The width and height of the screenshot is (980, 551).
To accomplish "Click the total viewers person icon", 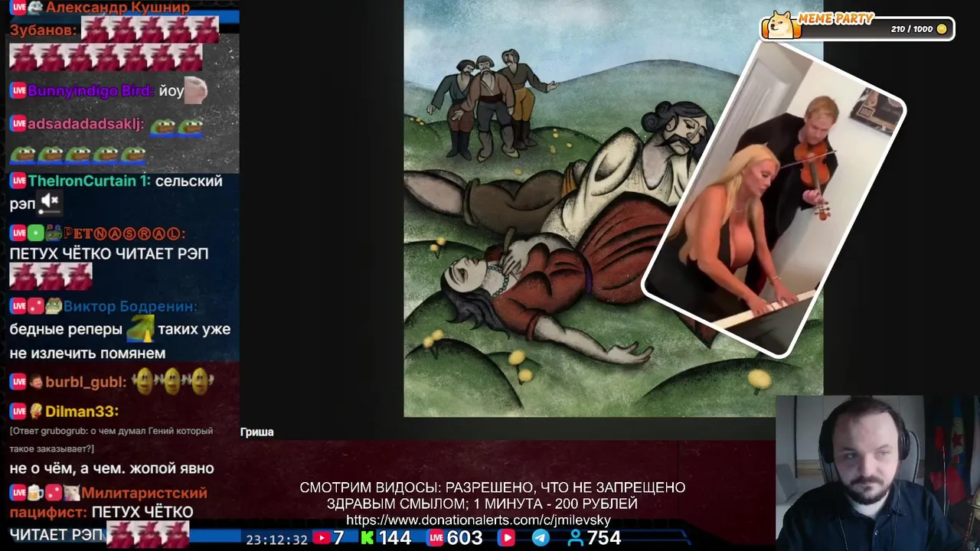I will pos(575,538).
